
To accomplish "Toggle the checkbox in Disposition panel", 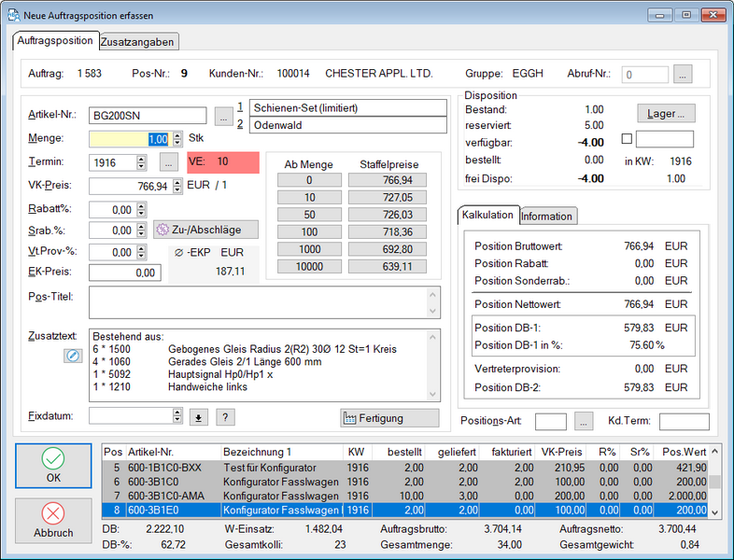I will [627, 139].
